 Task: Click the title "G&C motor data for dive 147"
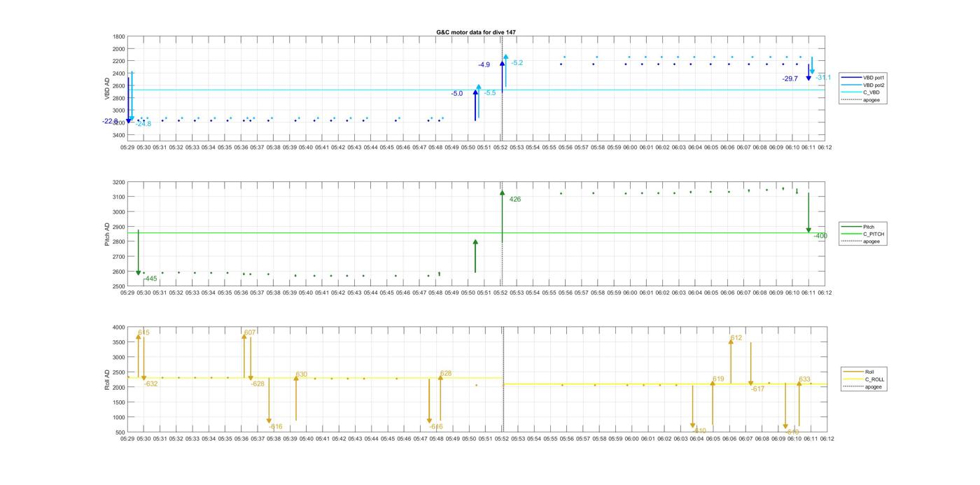click(x=476, y=32)
